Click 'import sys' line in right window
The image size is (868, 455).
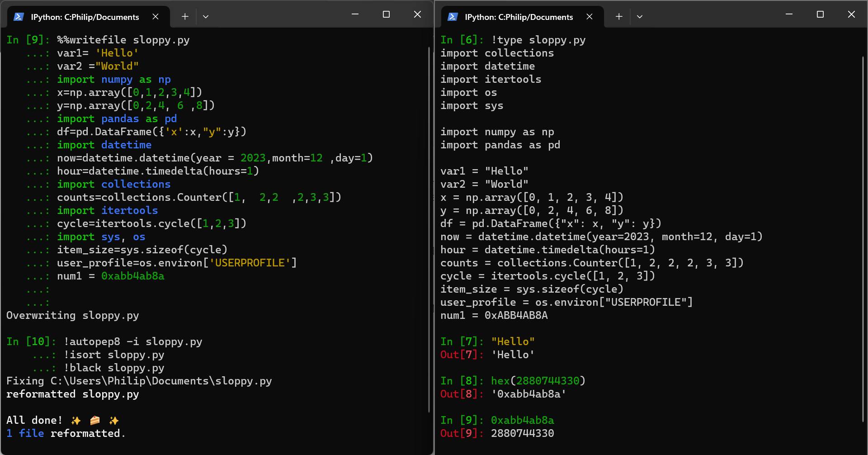[472, 105]
